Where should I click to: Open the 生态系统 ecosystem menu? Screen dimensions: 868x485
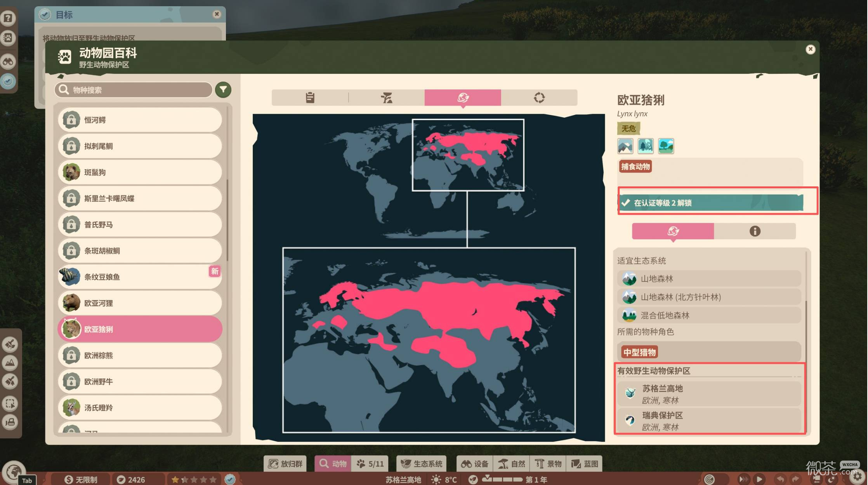click(x=422, y=464)
